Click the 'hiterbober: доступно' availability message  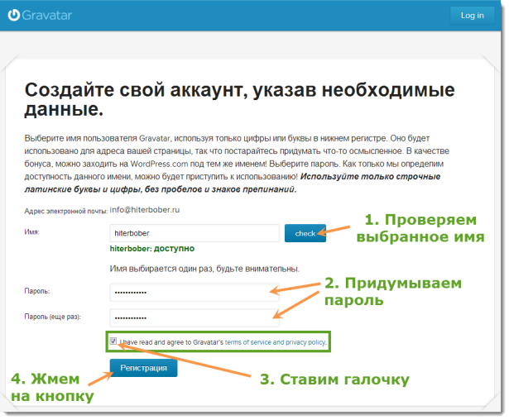[x=152, y=248]
